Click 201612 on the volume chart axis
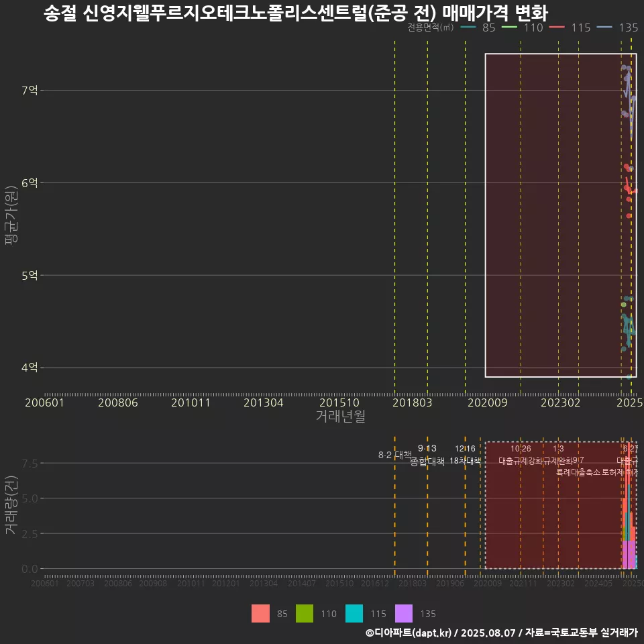Image resolution: width=644 pixels, height=644 pixels. pos(374,583)
